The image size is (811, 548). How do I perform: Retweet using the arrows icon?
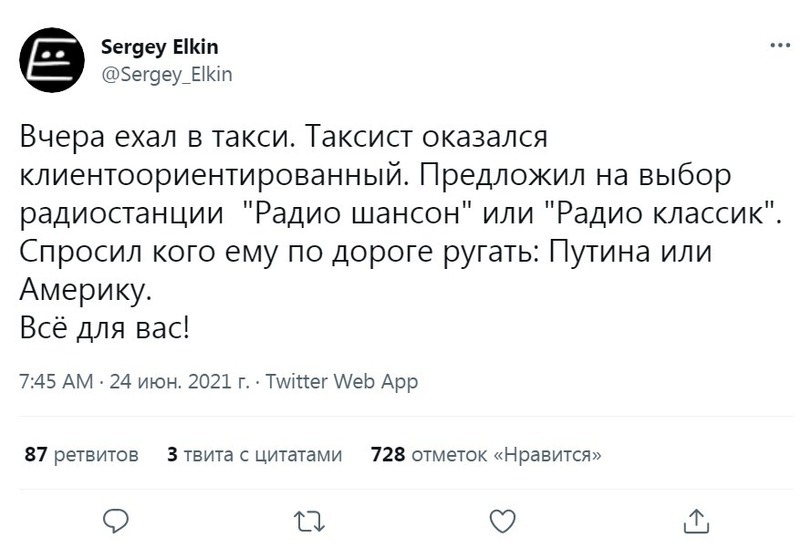tap(310, 518)
